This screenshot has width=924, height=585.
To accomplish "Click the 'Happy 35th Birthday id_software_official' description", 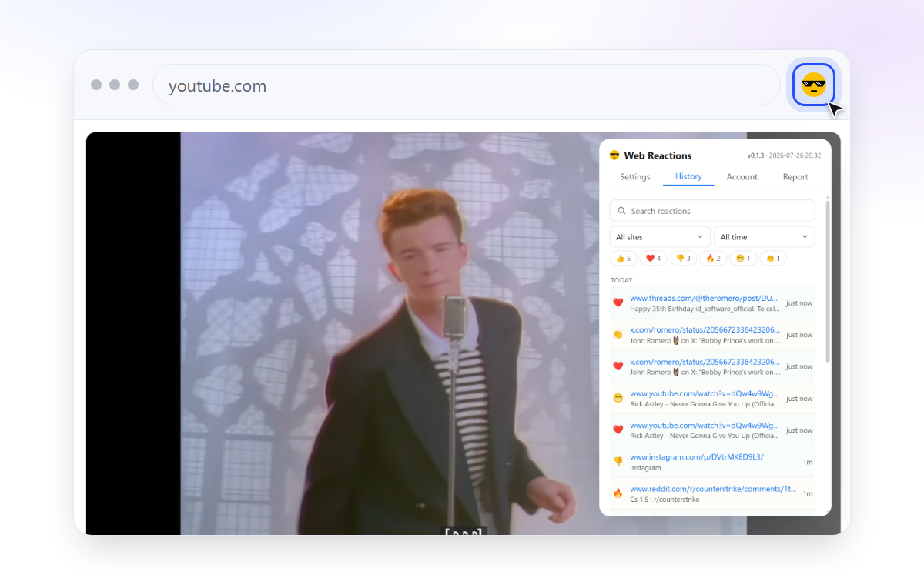I will (705, 309).
